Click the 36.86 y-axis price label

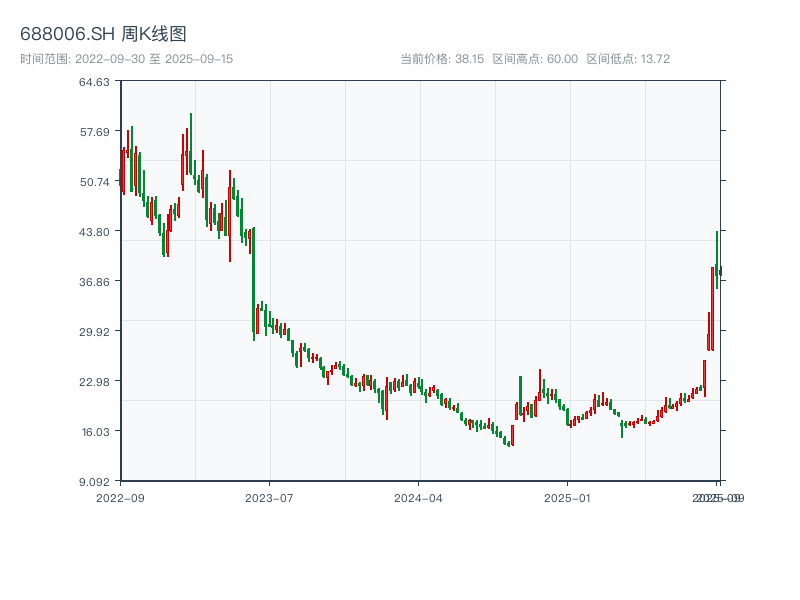(x=95, y=281)
